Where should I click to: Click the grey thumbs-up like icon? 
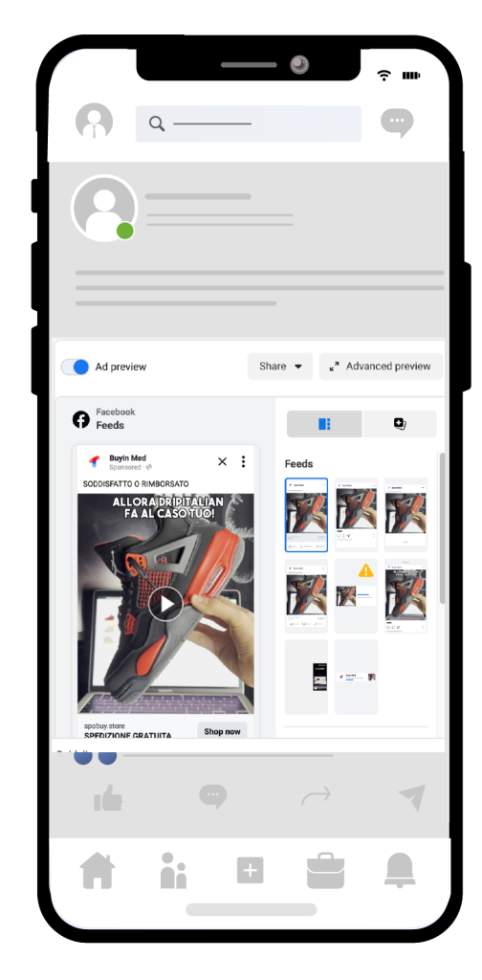pyautogui.click(x=108, y=797)
